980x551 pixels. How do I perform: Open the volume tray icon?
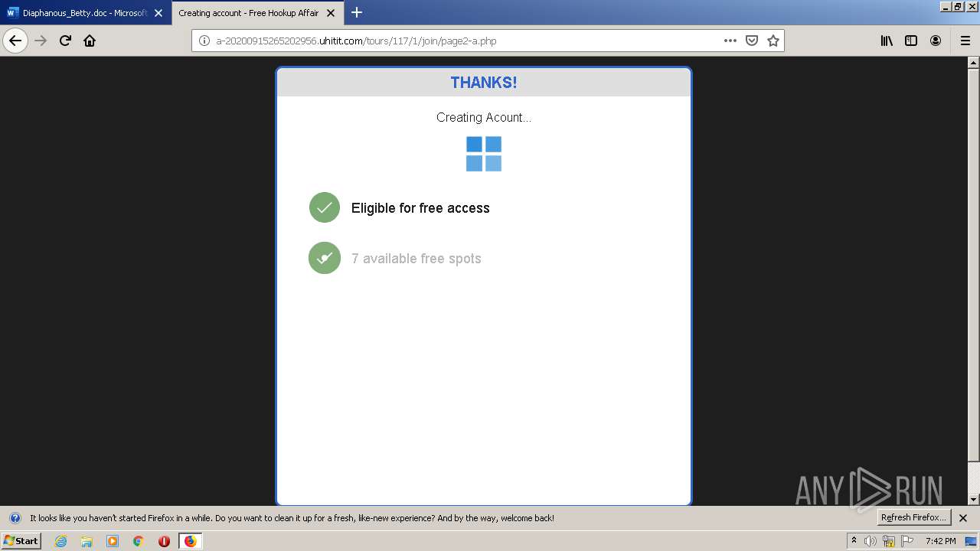point(871,541)
